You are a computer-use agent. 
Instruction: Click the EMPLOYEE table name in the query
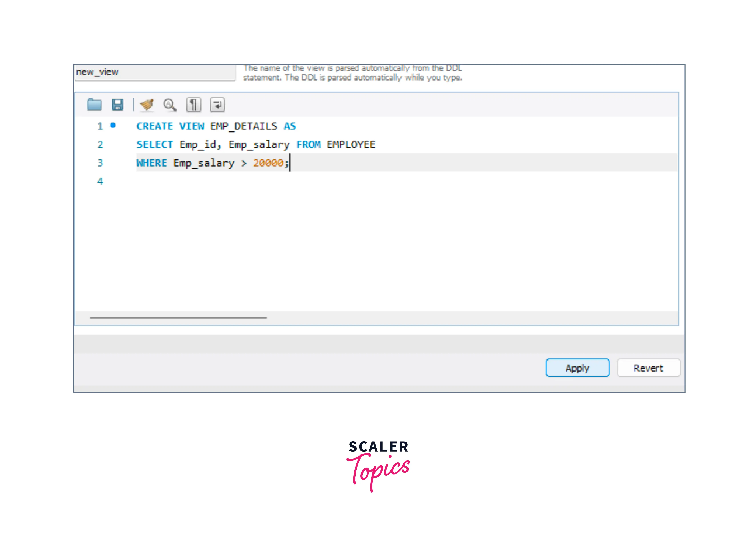(351, 145)
